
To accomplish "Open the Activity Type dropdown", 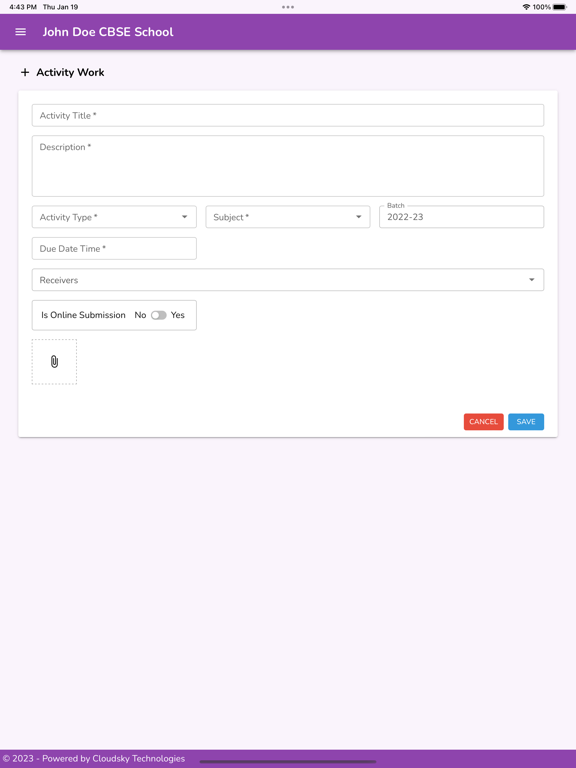I will pyautogui.click(x=114, y=217).
